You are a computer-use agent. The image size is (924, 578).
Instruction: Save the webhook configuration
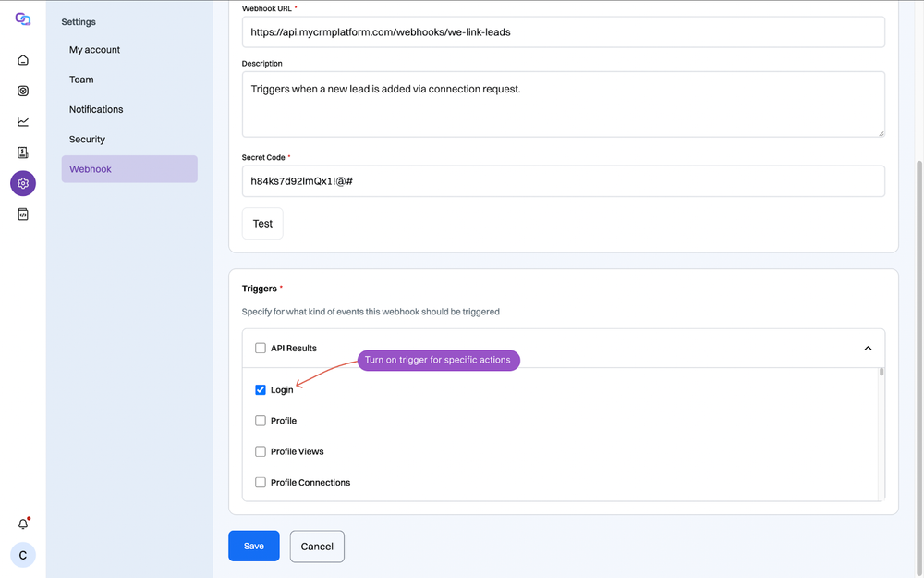(254, 546)
